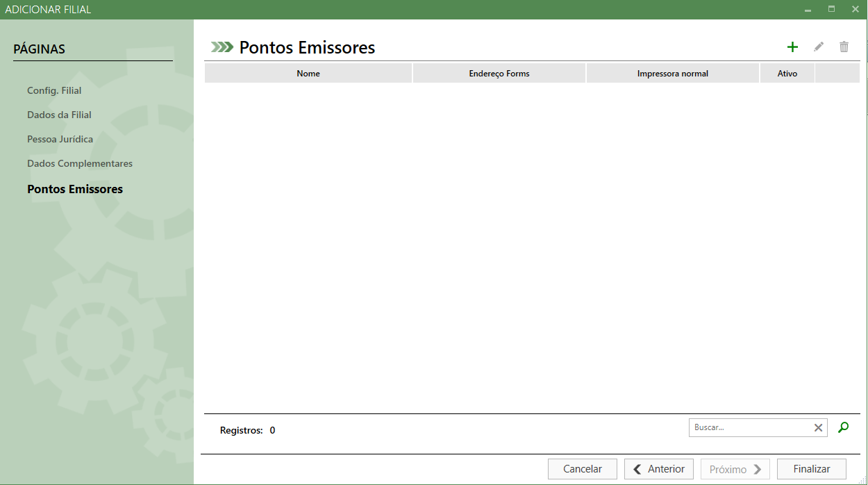Close the Adicionar Filial window
The height and width of the screenshot is (485, 868).
(x=855, y=10)
